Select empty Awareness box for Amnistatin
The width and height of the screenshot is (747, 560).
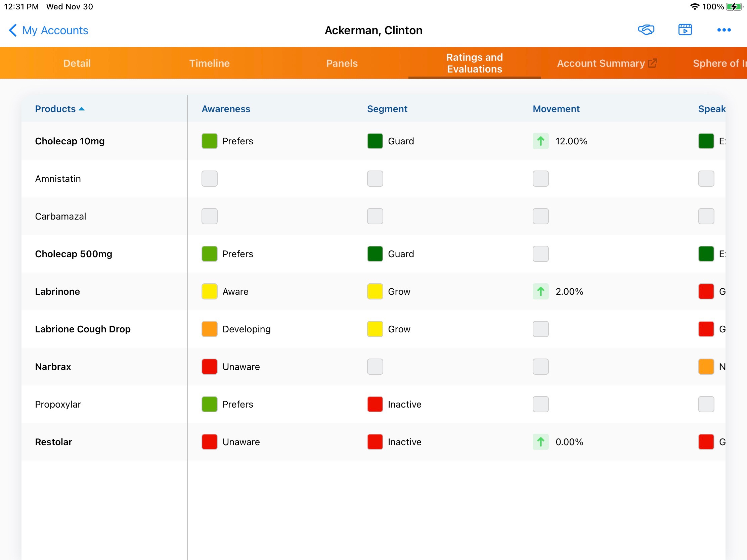click(209, 179)
